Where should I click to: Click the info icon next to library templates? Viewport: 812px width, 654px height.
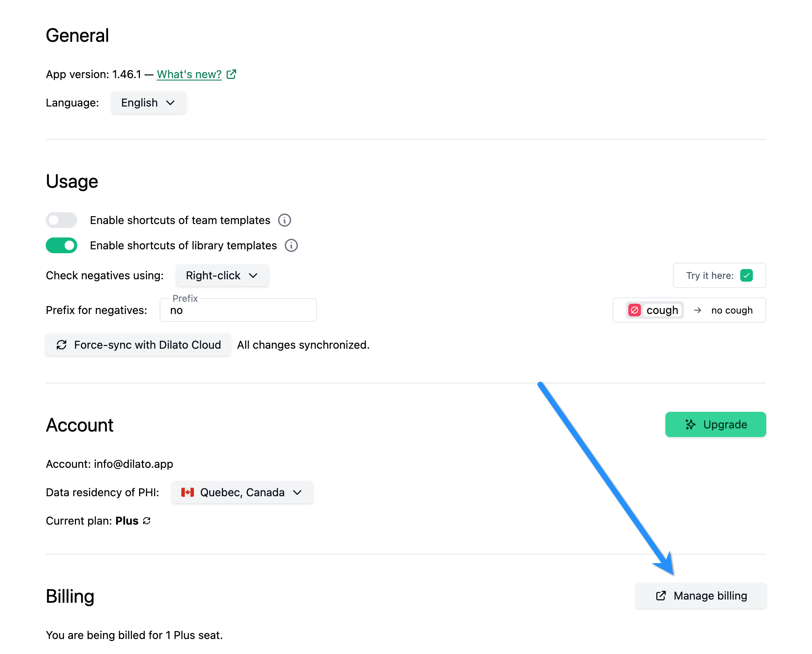(x=291, y=245)
